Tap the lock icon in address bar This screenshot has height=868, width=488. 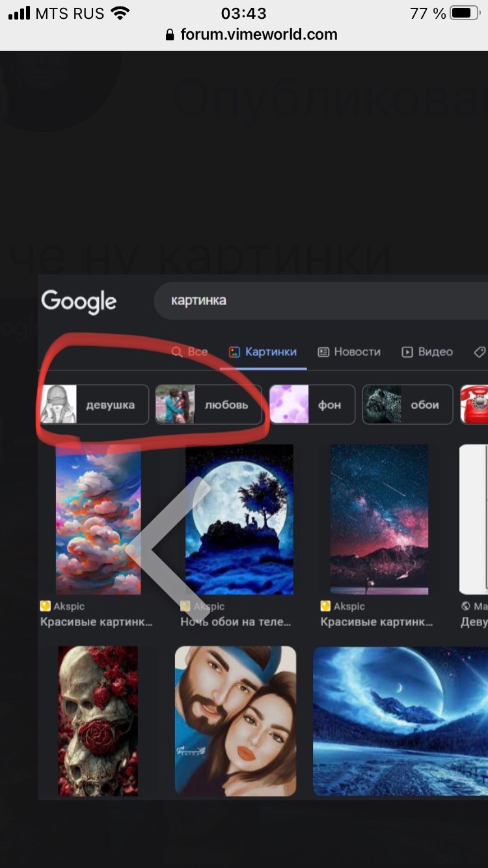[x=170, y=35]
